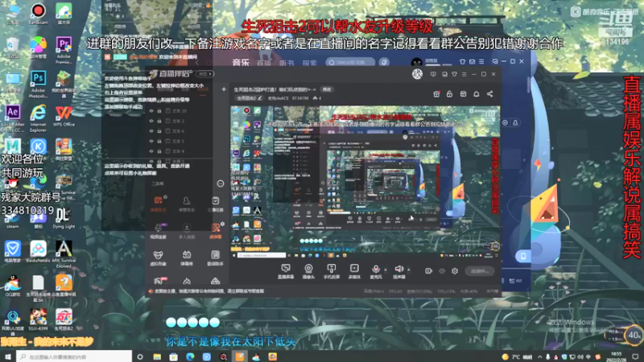Open File Explorer from the taskbar

coord(157,356)
